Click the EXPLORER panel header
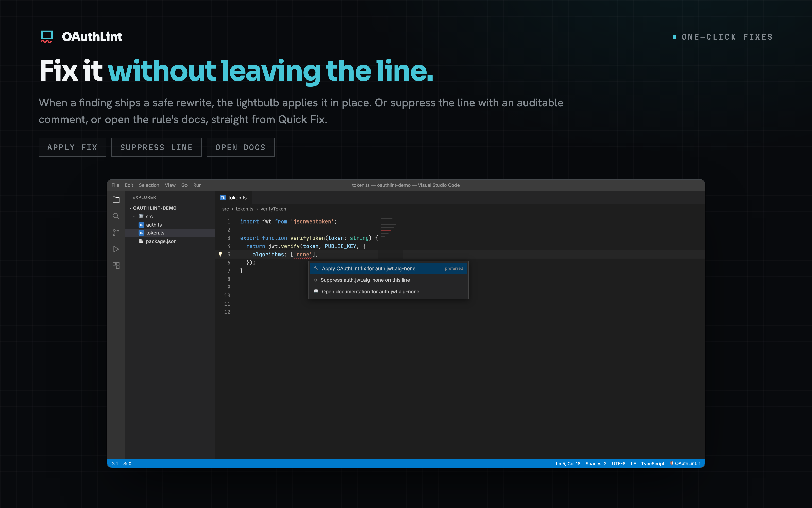 pyautogui.click(x=144, y=197)
